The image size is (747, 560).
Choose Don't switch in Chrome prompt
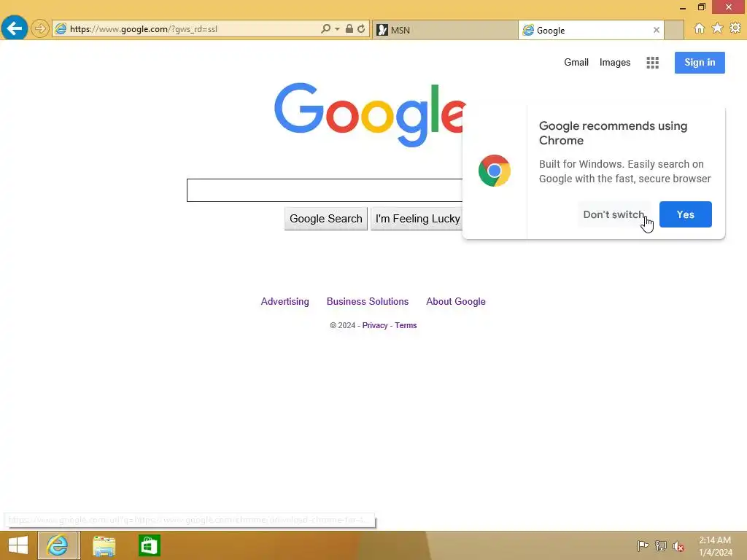point(613,214)
